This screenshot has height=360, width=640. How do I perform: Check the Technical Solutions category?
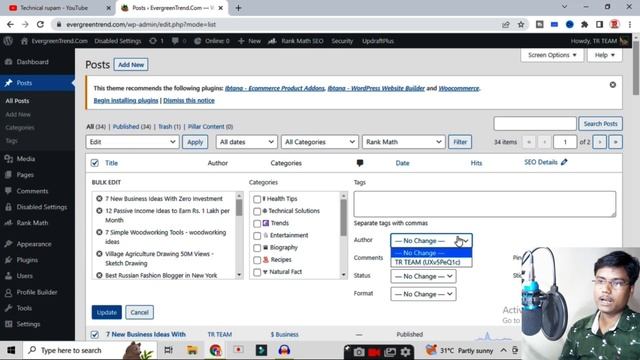tap(257, 211)
